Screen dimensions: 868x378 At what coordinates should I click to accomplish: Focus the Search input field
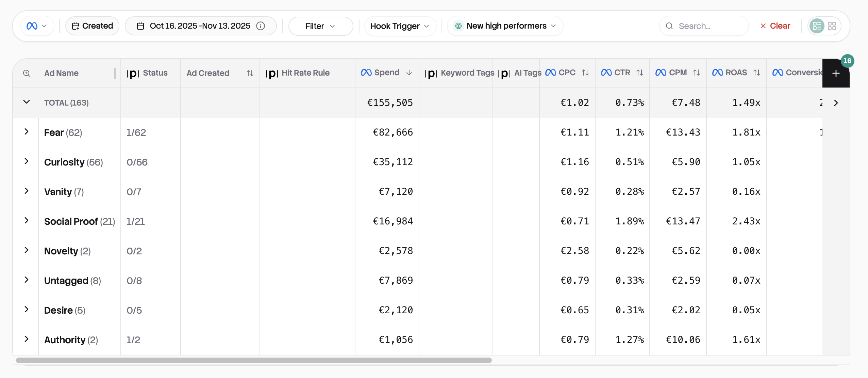point(709,26)
